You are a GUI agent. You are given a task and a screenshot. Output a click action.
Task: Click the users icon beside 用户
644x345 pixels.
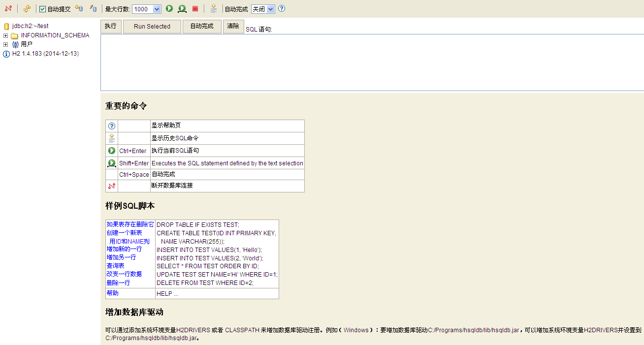(15, 44)
